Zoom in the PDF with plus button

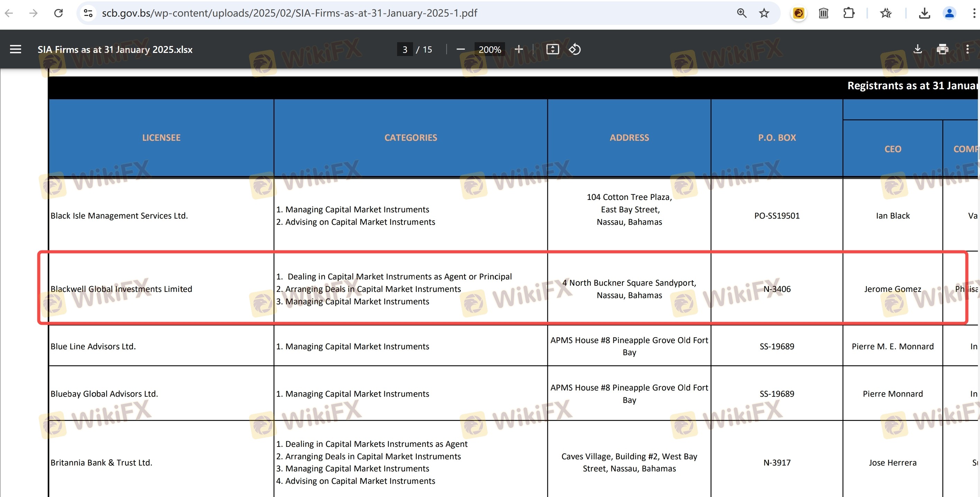pyautogui.click(x=519, y=49)
